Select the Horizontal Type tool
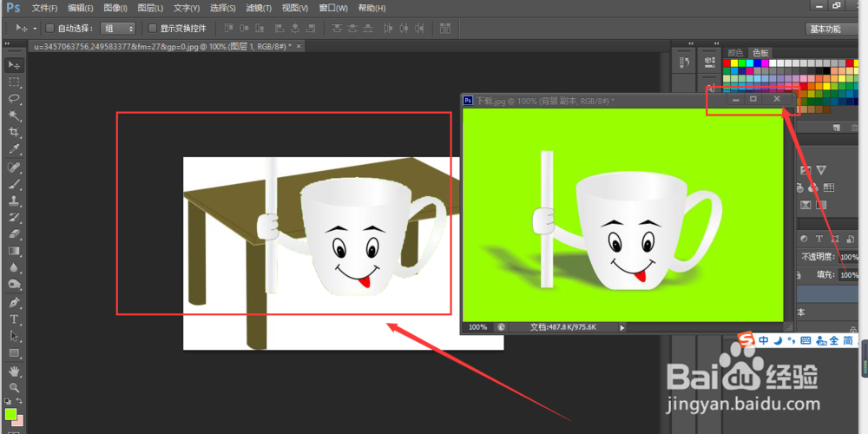Viewport: 868px width, 434px height. (14, 319)
